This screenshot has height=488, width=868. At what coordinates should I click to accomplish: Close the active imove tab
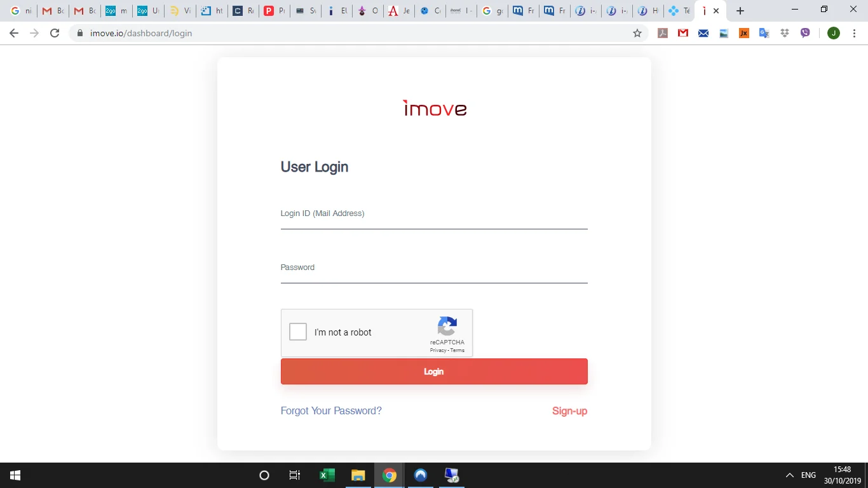coord(716,11)
